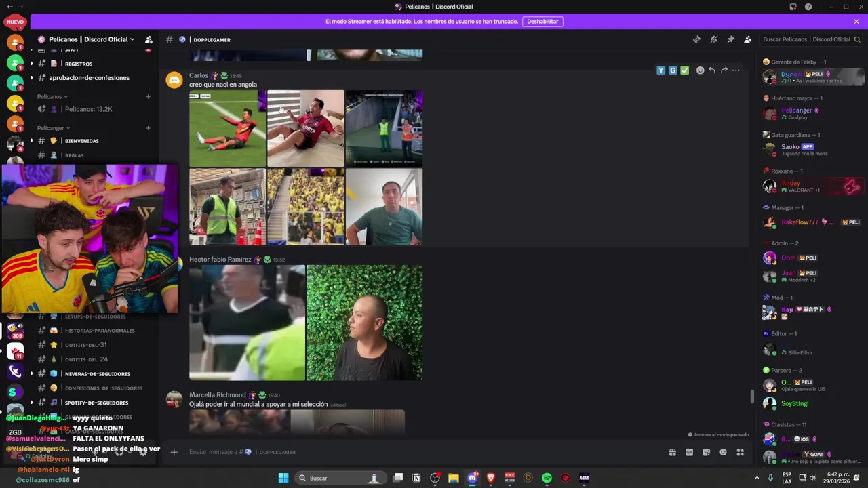The height and width of the screenshot is (488, 868).
Task: Click the NUEVO badge in server list
Action: click(x=15, y=22)
